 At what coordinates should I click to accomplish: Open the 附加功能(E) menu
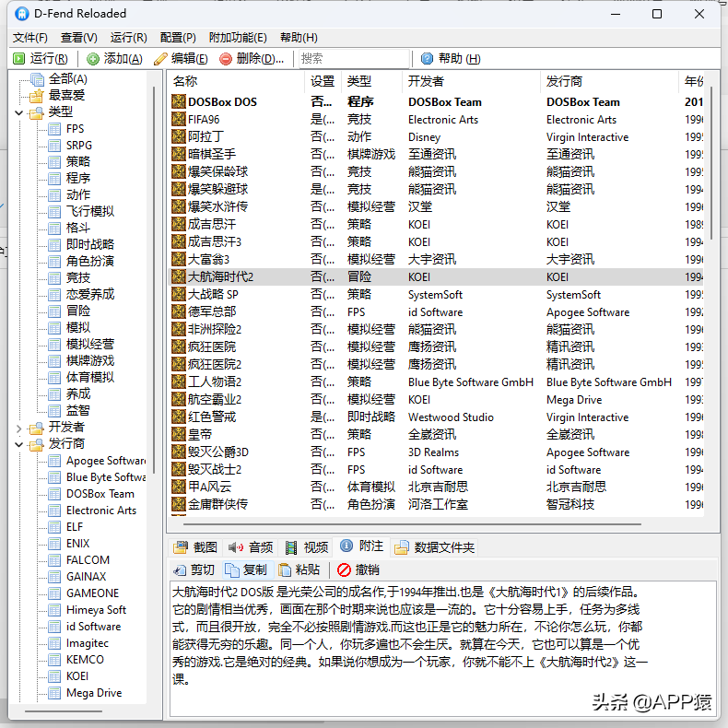coord(238,38)
